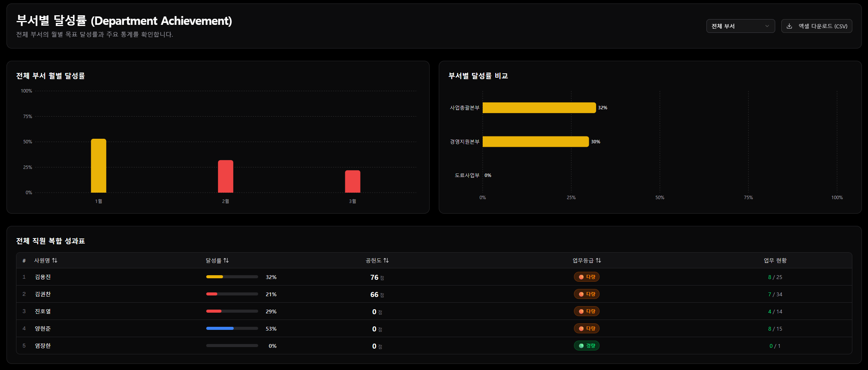The height and width of the screenshot is (370, 868).
Task: Click the orange 다량 badge for 김용진
Action: coord(587,277)
